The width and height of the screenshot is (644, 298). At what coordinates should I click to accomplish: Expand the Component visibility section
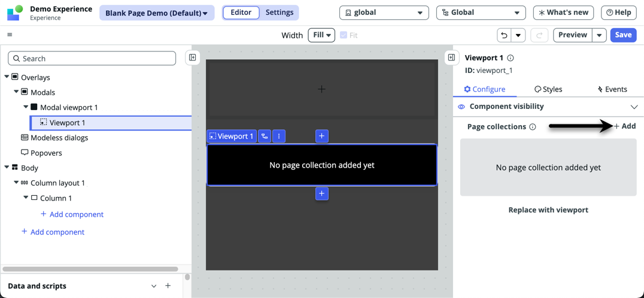point(633,107)
